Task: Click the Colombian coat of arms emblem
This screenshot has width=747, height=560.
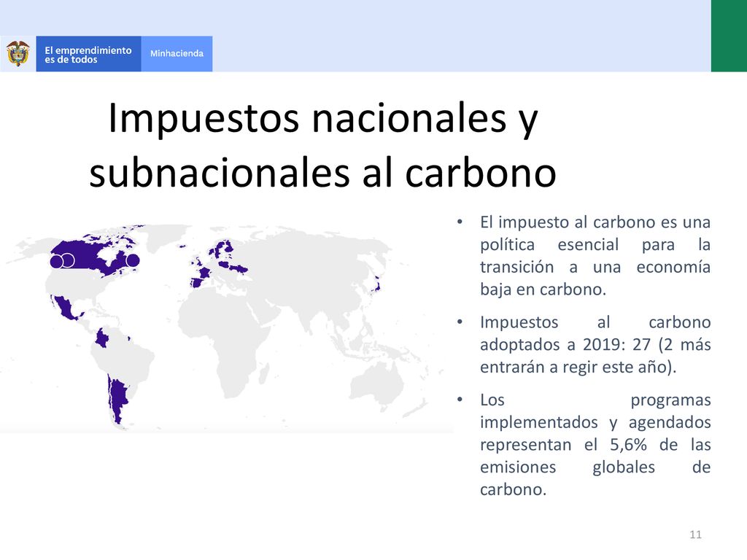Action: [18, 53]
